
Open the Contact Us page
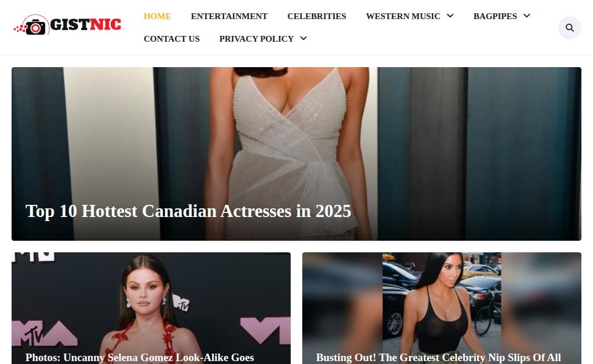click(171, 39)
